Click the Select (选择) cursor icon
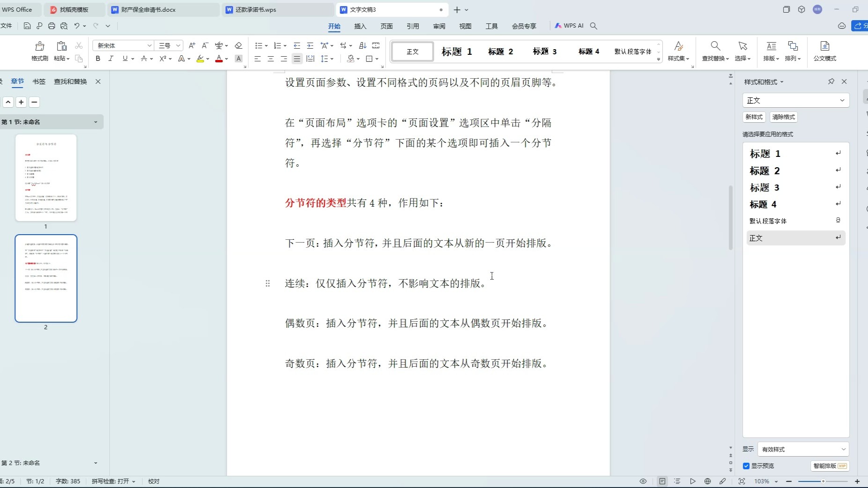 pyautogui.click(x=743, y=46)
